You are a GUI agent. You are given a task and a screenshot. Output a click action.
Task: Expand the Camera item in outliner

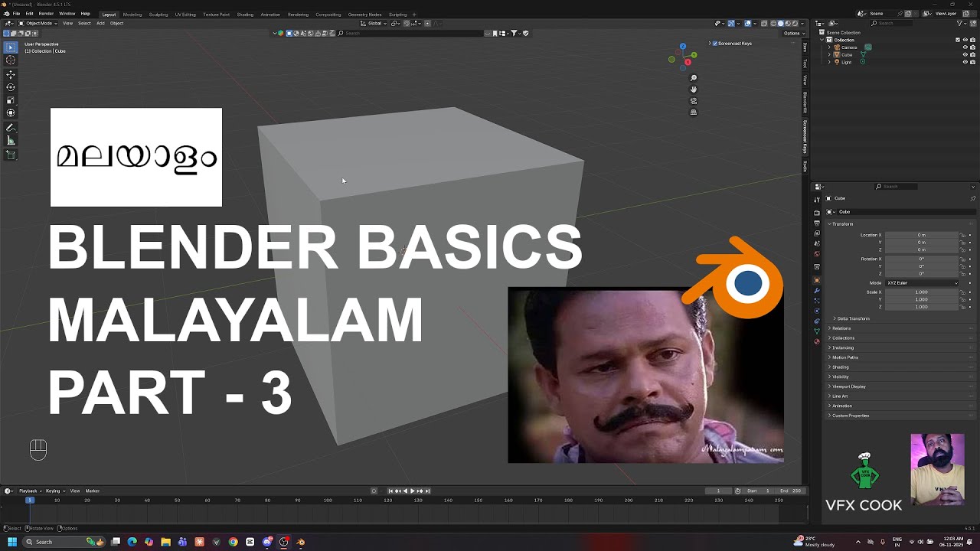pyautogui.click(x=830, y=47)
